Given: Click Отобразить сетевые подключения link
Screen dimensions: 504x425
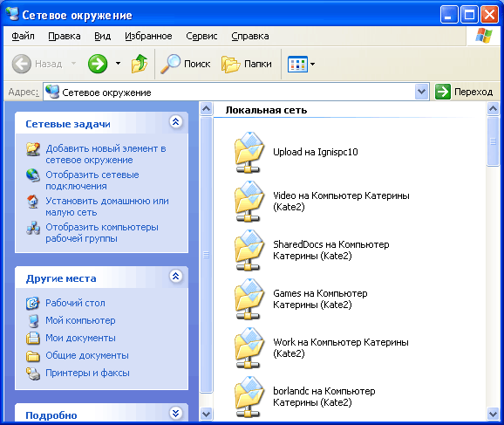Looking at the screenshot, I should [x=92, y=181].
